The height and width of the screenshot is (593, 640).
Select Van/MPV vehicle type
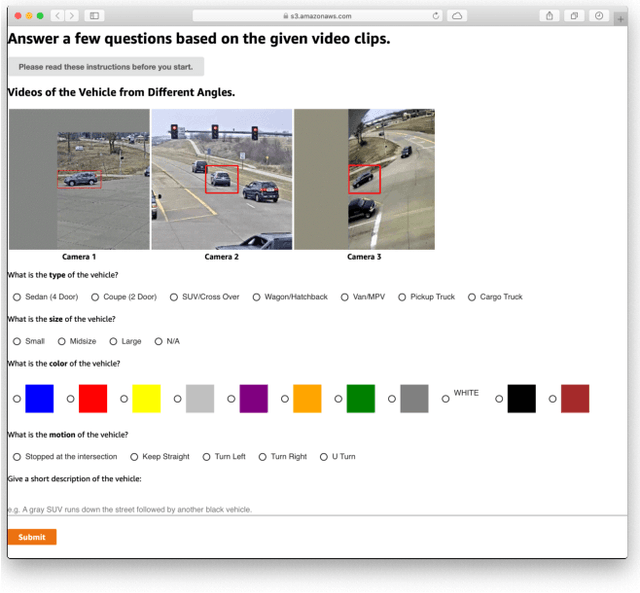tap(344, 297)
